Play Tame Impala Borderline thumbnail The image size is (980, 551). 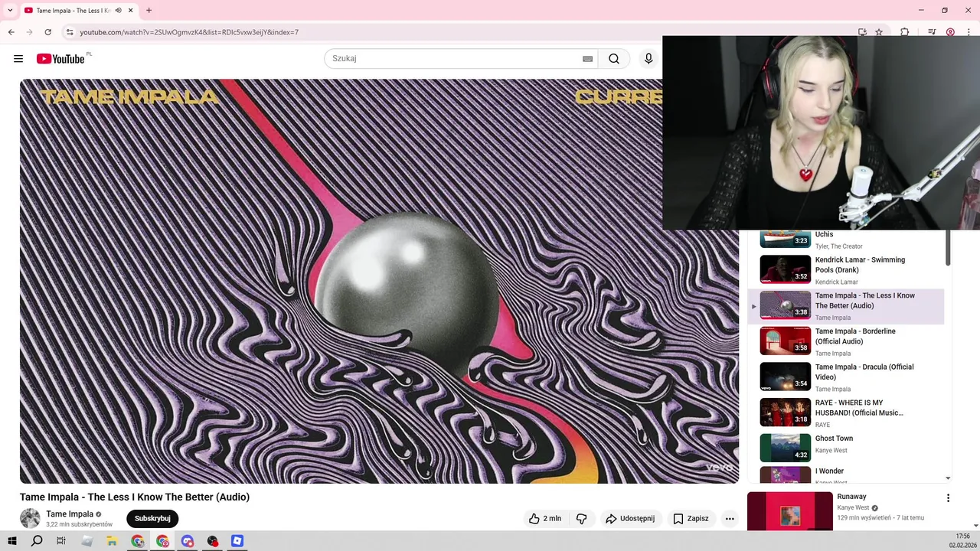point(785,341)
